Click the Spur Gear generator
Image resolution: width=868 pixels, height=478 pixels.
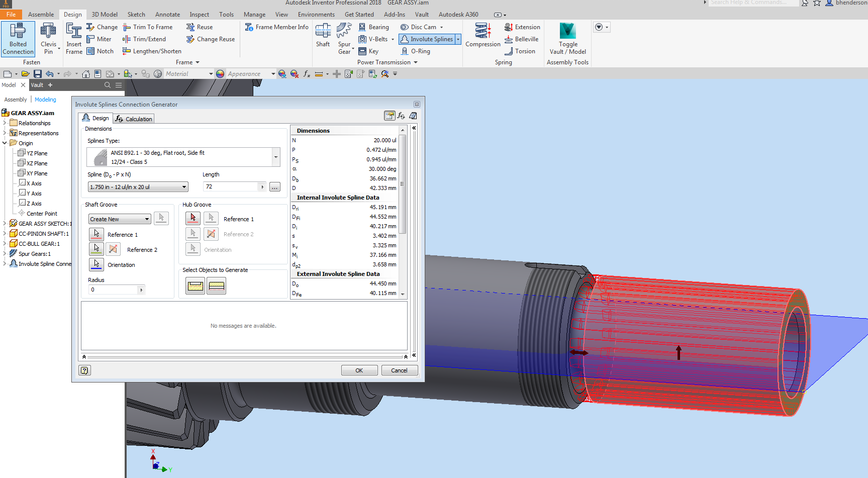(344, 38)
